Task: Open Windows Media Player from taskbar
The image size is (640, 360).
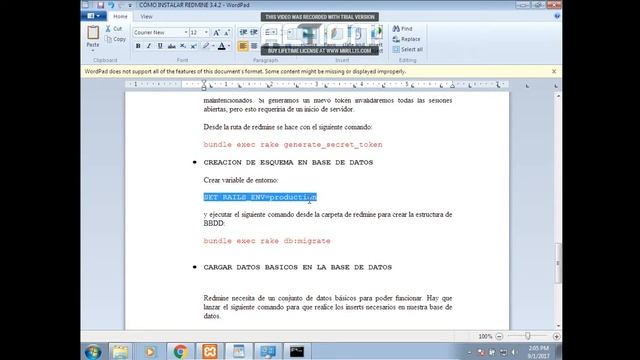Action: point(150,351)
